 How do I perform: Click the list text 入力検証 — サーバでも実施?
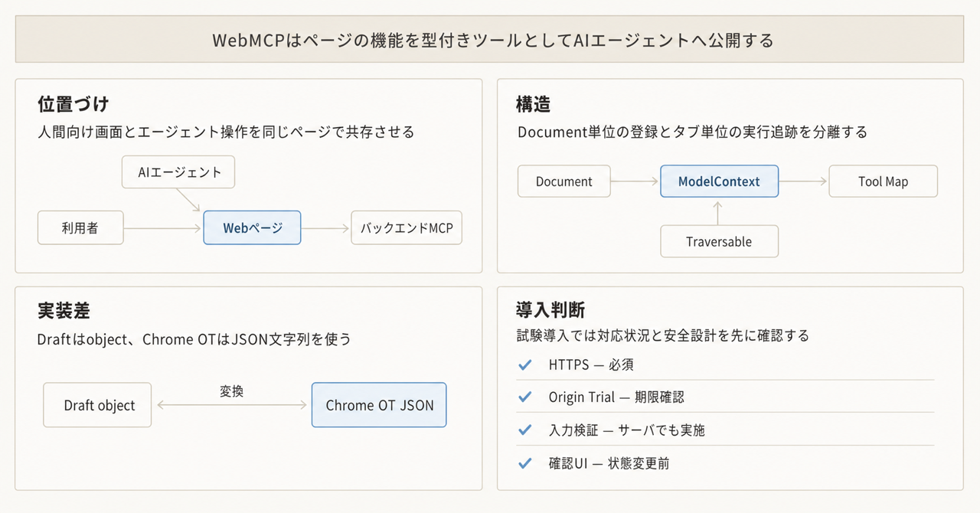click(626, 430)
